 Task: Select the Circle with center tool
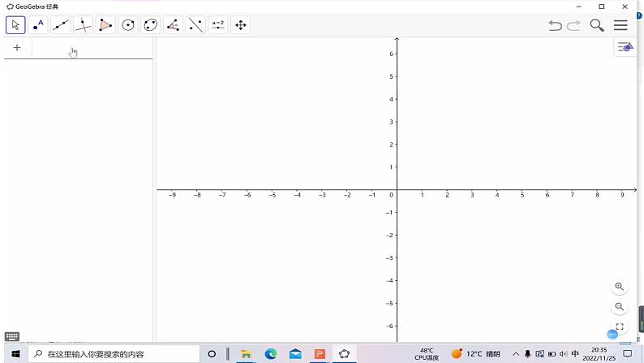click(x=128, y=25)
